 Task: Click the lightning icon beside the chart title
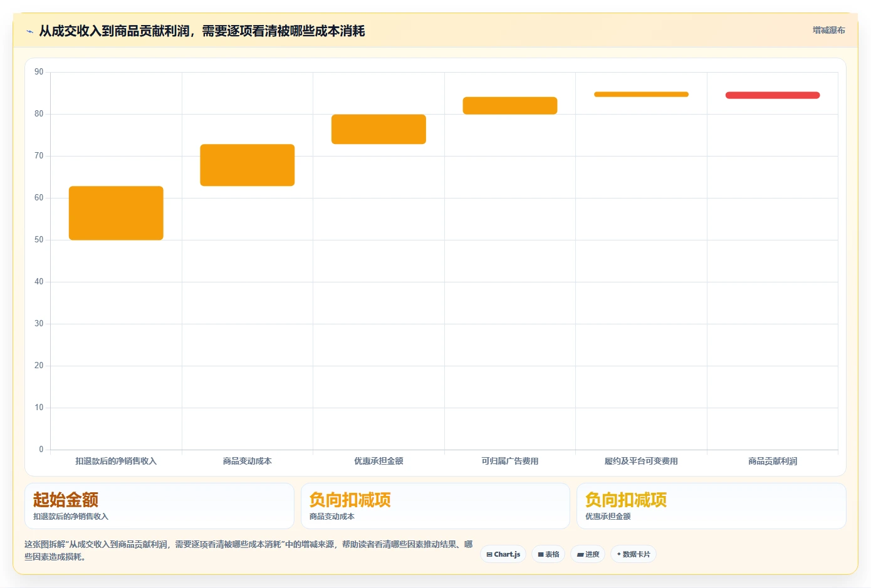(29, 31)
